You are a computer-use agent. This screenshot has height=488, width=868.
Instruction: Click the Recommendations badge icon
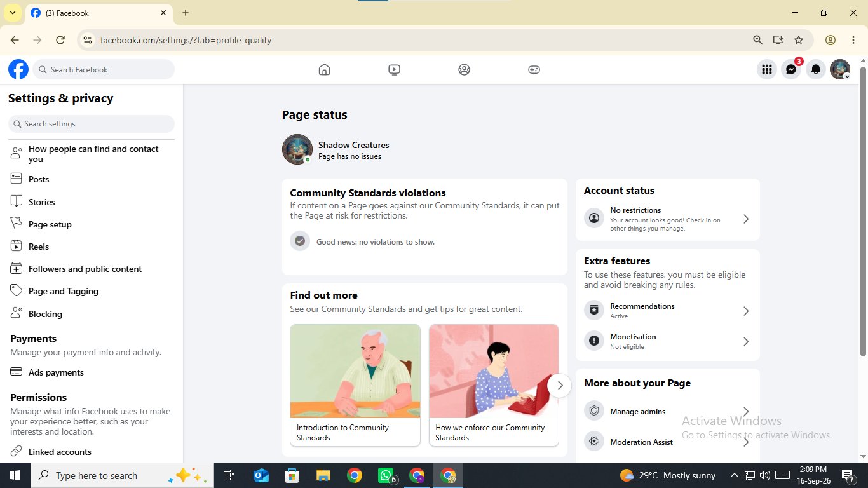(x=594, y=310)
